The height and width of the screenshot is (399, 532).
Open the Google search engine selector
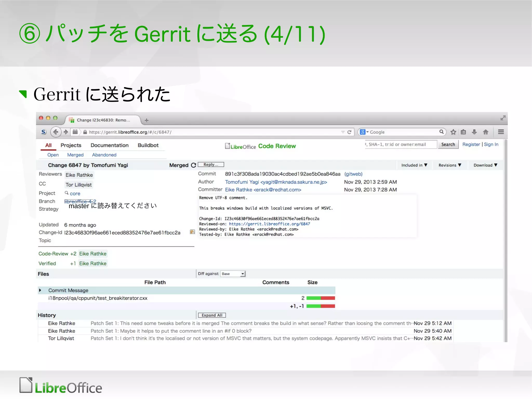pyautogui.click(x=364, y=132)
